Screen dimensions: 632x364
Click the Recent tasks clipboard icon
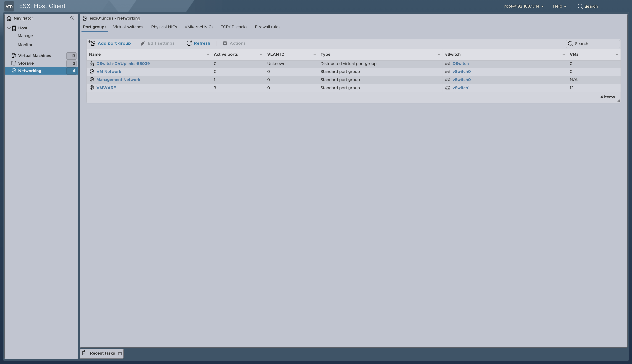[x=84, y=353]
